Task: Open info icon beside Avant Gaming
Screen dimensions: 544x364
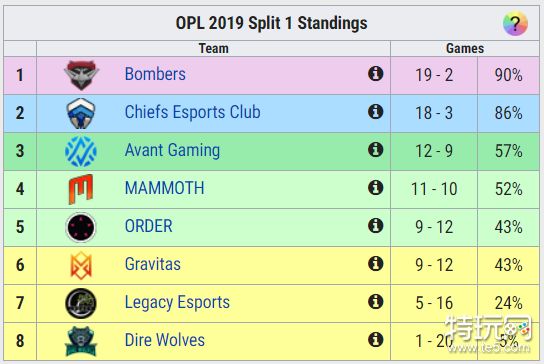Action: pos(375,150)
